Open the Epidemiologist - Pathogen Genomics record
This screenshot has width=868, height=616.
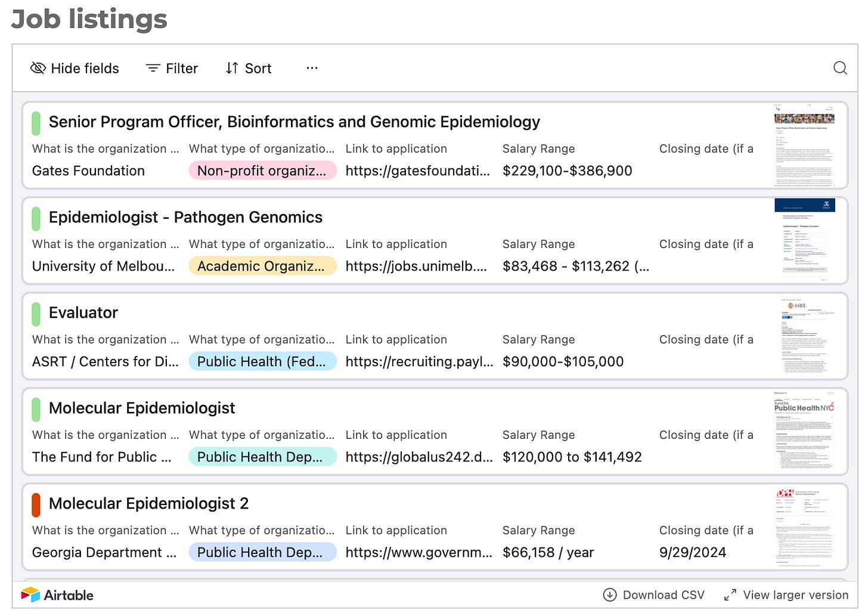(185, 218)
